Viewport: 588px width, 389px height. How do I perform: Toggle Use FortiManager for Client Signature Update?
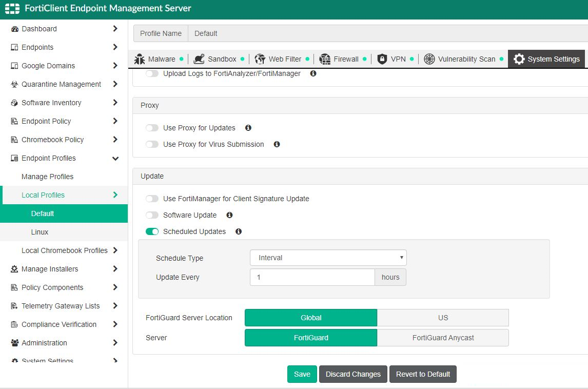152,199
